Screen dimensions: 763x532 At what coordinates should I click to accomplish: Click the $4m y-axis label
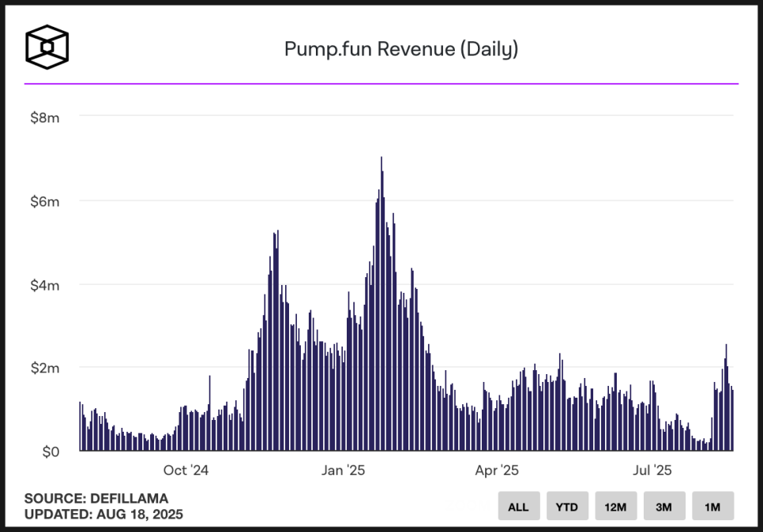click(x=45, y=285)
